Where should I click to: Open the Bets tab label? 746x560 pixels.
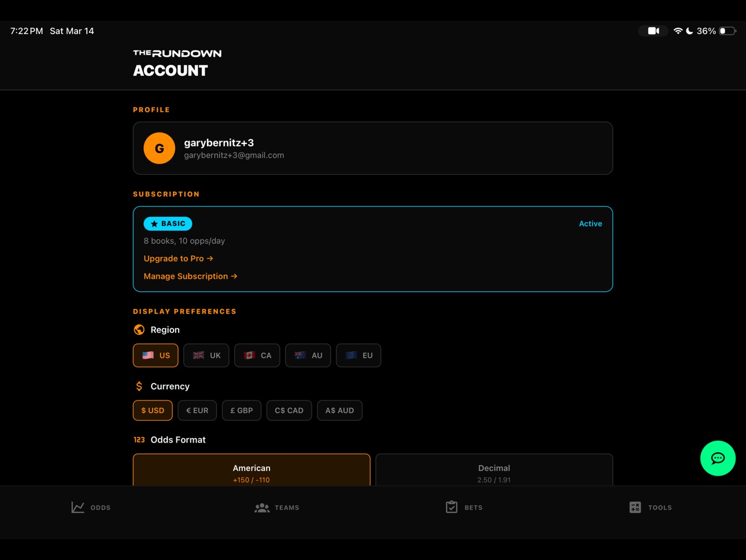(x=474, y=507)
